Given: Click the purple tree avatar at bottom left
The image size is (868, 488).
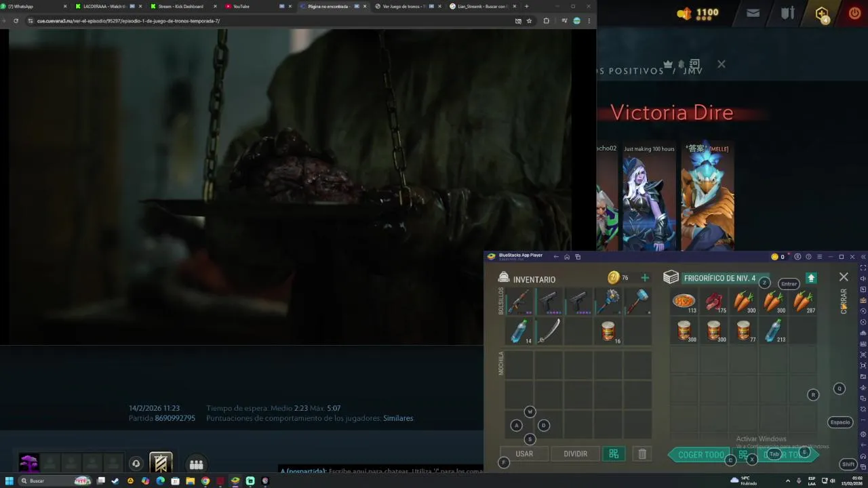Looking at the screenshot, I should point(28,464).
